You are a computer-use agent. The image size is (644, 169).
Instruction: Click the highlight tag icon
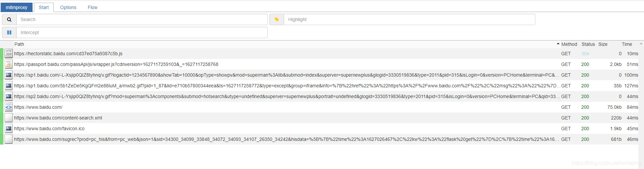pos(277,19)
